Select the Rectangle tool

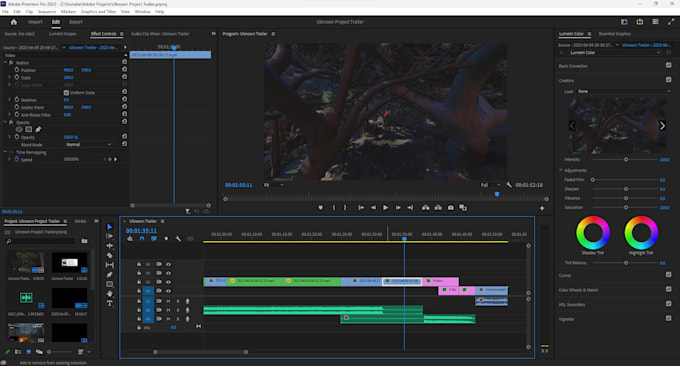coord(109,284)
